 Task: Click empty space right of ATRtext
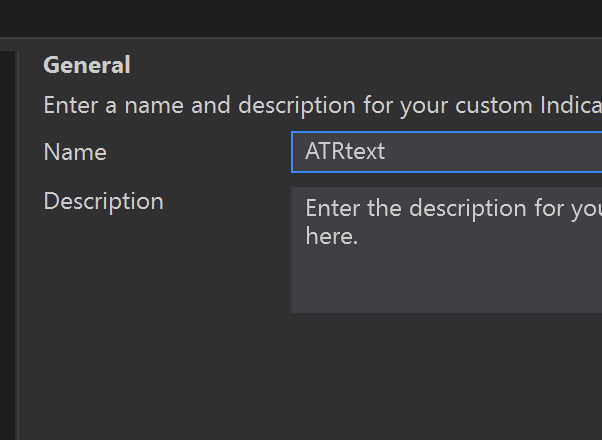point(500,152)
